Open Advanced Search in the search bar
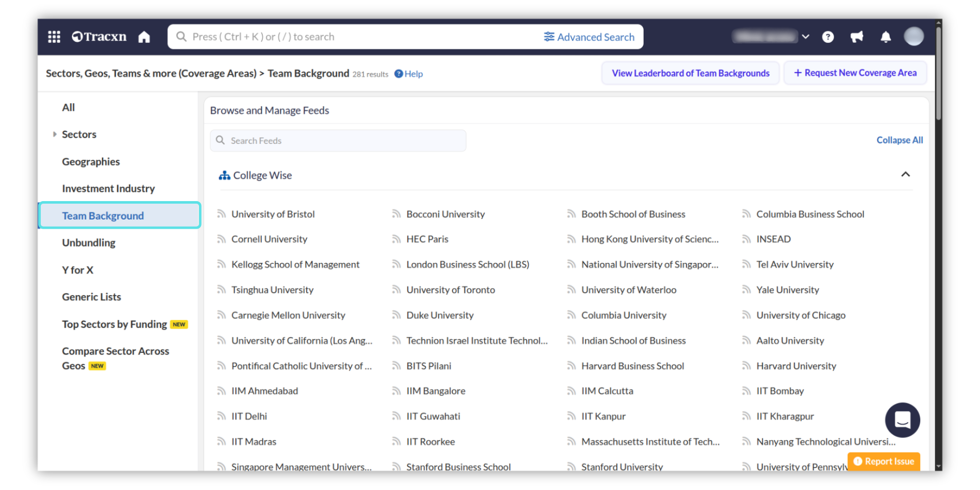Screen dimensions: 980x490 pyautogui.click(x=589, y=37)
